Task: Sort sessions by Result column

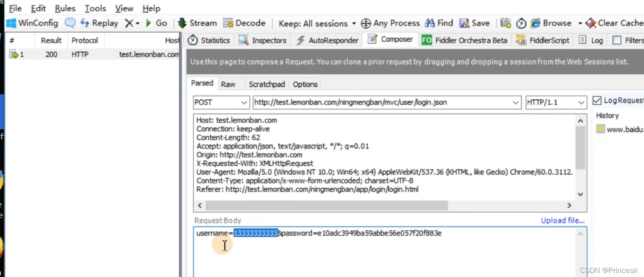Action: tap(51, 40)
